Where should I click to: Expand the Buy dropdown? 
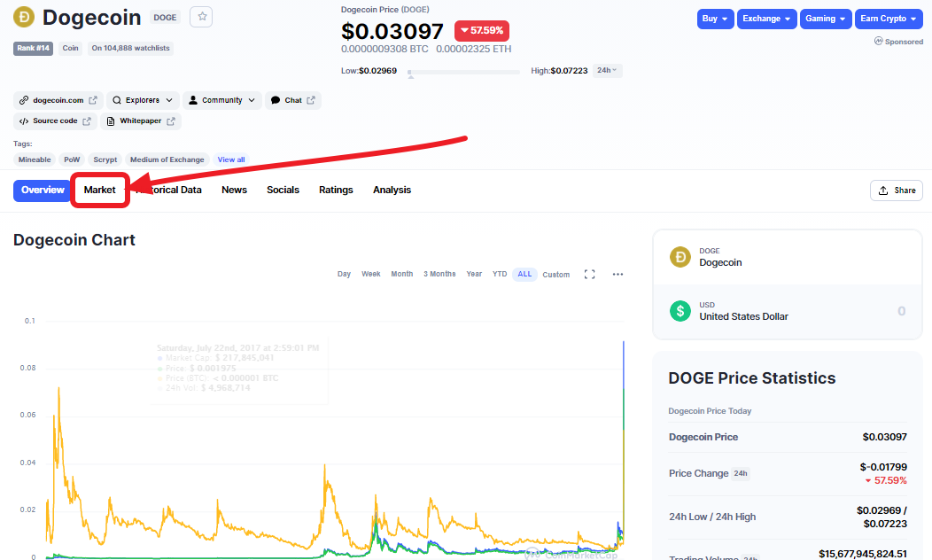[x=715, y=19]
